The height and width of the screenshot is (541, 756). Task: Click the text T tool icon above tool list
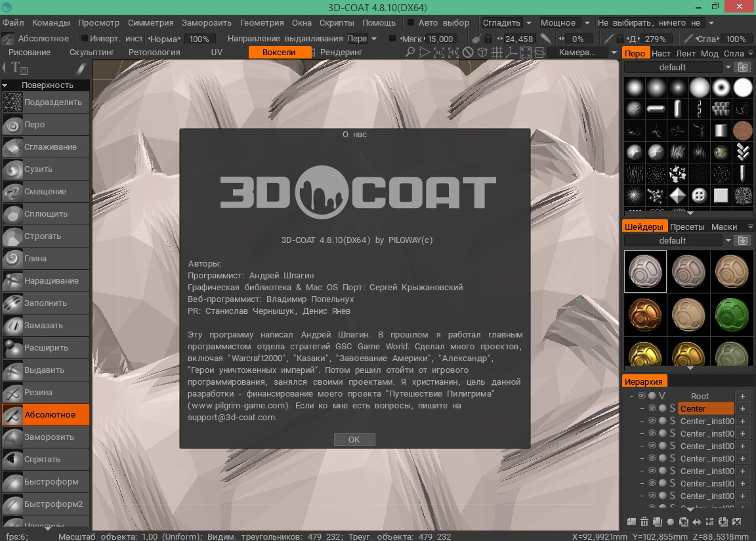[x=19, y=68]
